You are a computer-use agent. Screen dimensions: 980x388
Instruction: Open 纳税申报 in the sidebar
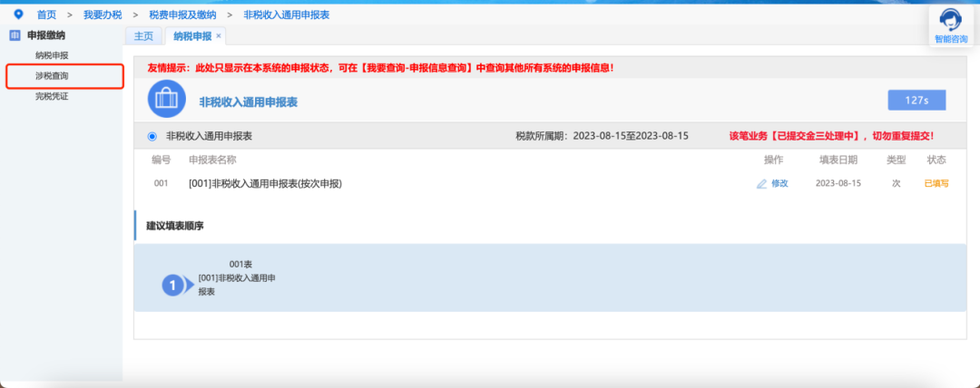pos(52,55)
